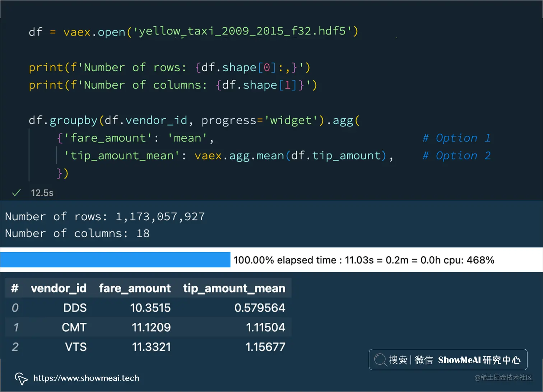This screenshot has height=392, width=543.
Task: Click the cursor icon beside showmeai.tech URL
Action: [21, 378]
